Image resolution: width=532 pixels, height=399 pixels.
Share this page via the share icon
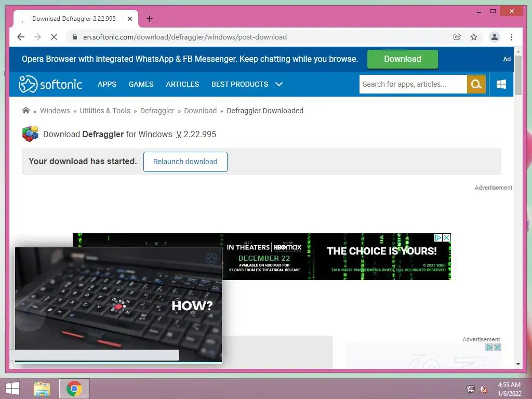pyautogui.click(x=457, y=37)
